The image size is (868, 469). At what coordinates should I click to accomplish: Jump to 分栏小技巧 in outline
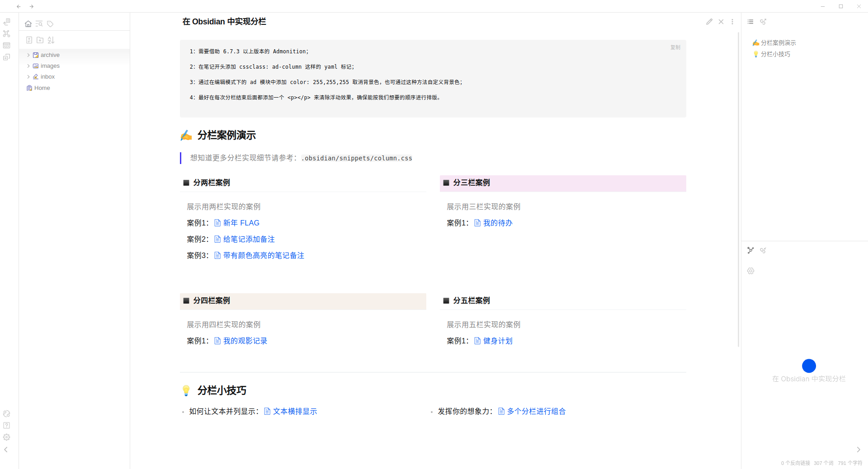[x=771, y=54]
